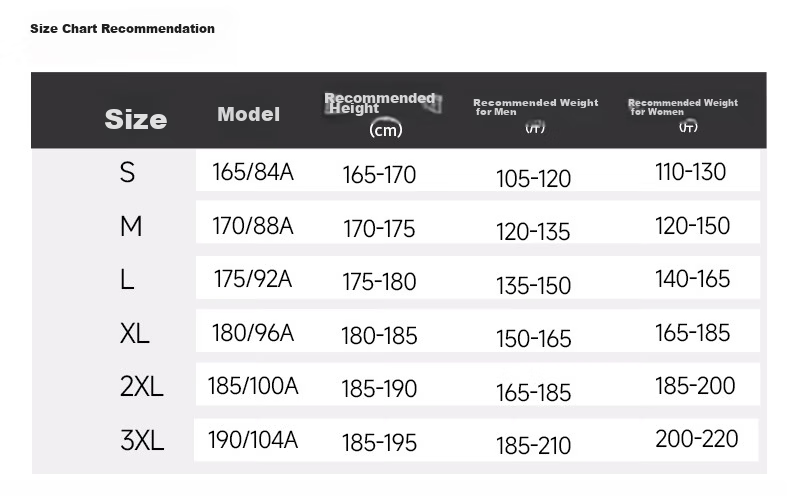Viewport: 790px width, 496px height.
Task: Click the 170-175 height cell
Action: [379, 229]
